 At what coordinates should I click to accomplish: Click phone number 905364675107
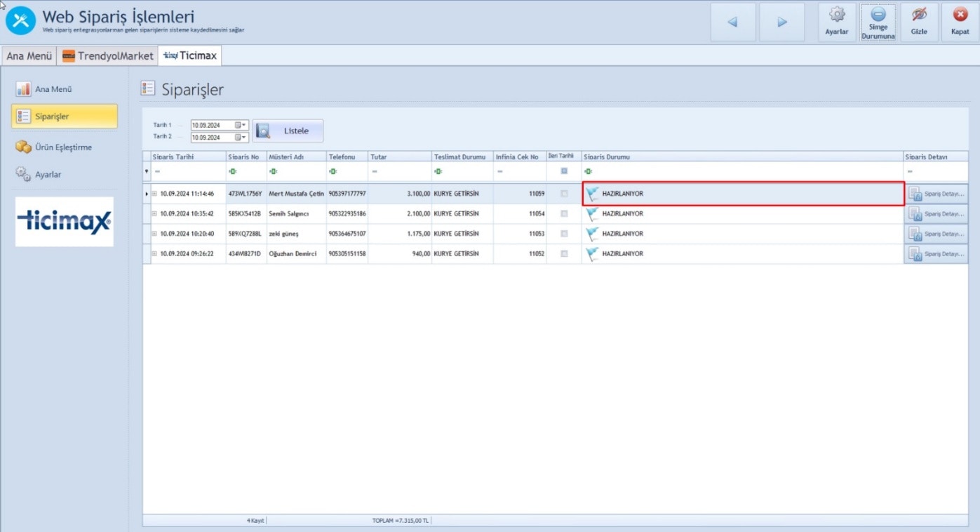click(x=347, y=234)
